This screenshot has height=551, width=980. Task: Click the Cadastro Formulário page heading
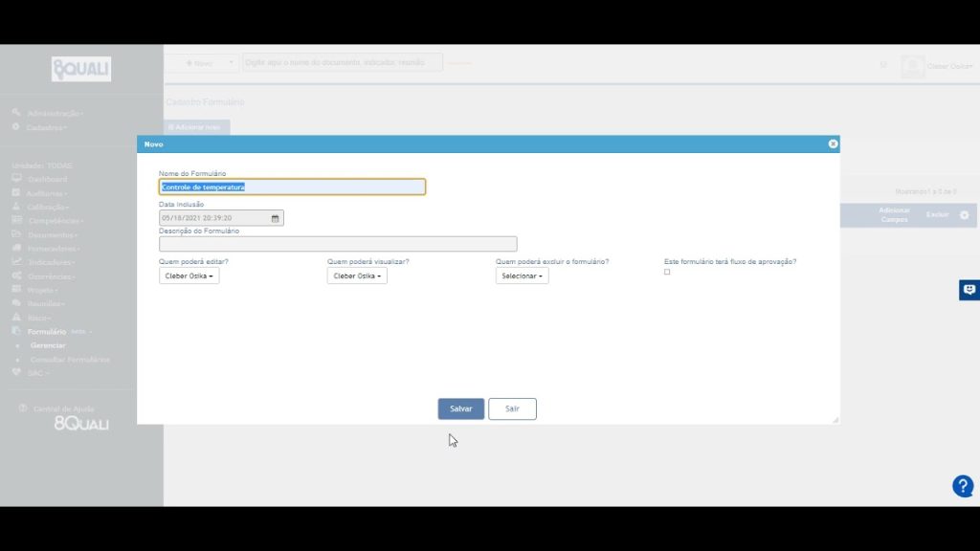(x=205, y=101)
